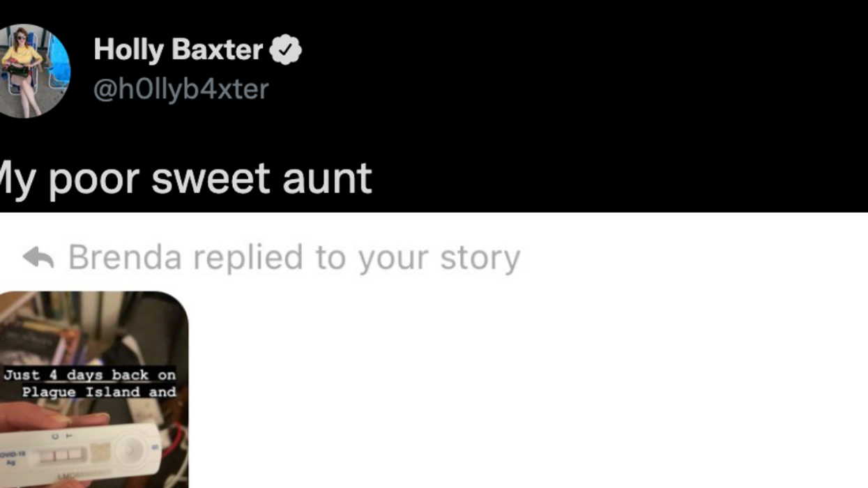Click the verified badge next to Holly Baxter
The width and height of the screenshot is (868, 488).
pyautogui.click(x=286, y=50)
